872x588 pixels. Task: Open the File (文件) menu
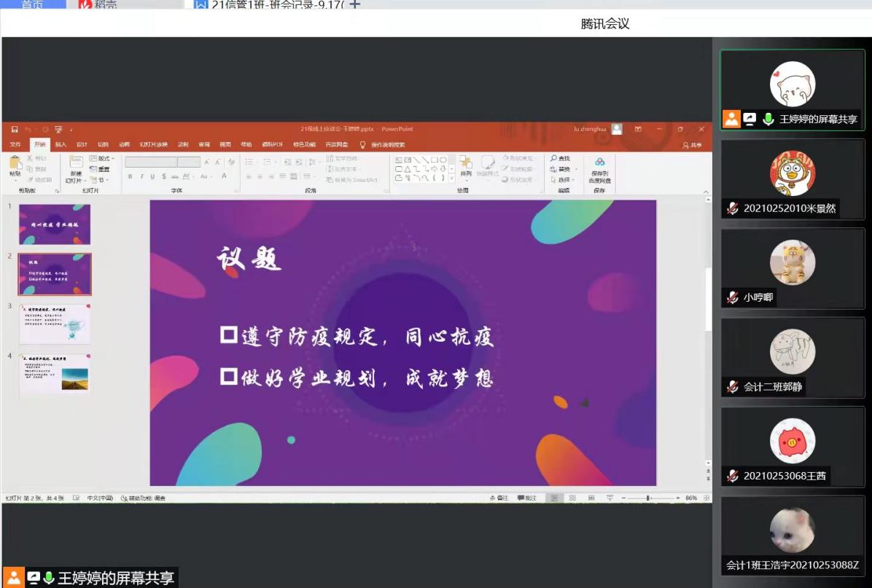pos(15,144)
